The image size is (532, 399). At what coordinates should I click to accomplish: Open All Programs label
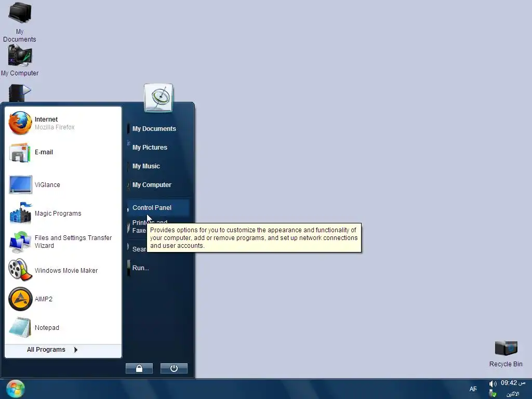[x=46, y=350]
